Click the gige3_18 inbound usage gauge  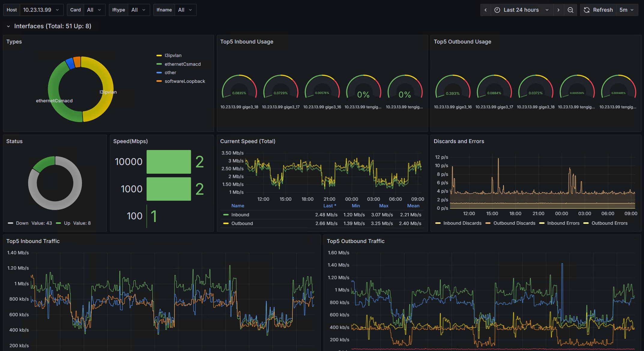tap(239, 88)
